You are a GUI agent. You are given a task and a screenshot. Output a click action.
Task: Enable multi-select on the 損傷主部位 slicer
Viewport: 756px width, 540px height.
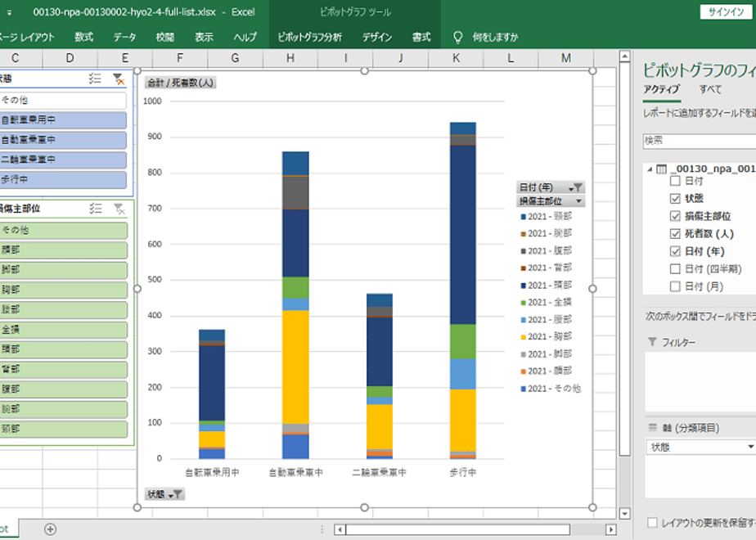(x=95, y=209)
